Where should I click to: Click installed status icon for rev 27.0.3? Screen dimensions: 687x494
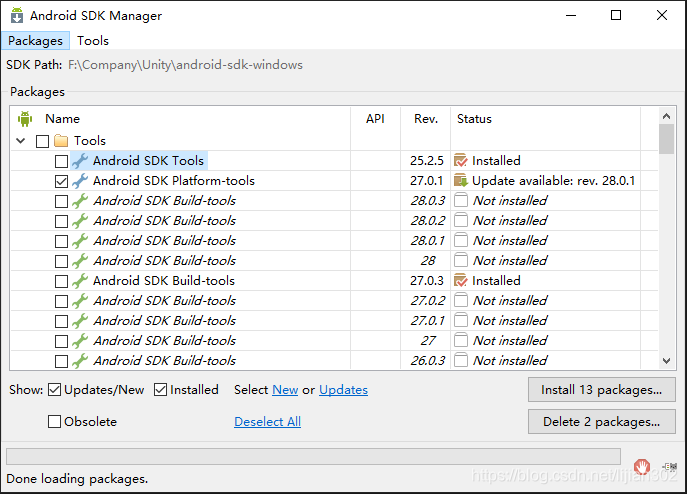(461, 281)
